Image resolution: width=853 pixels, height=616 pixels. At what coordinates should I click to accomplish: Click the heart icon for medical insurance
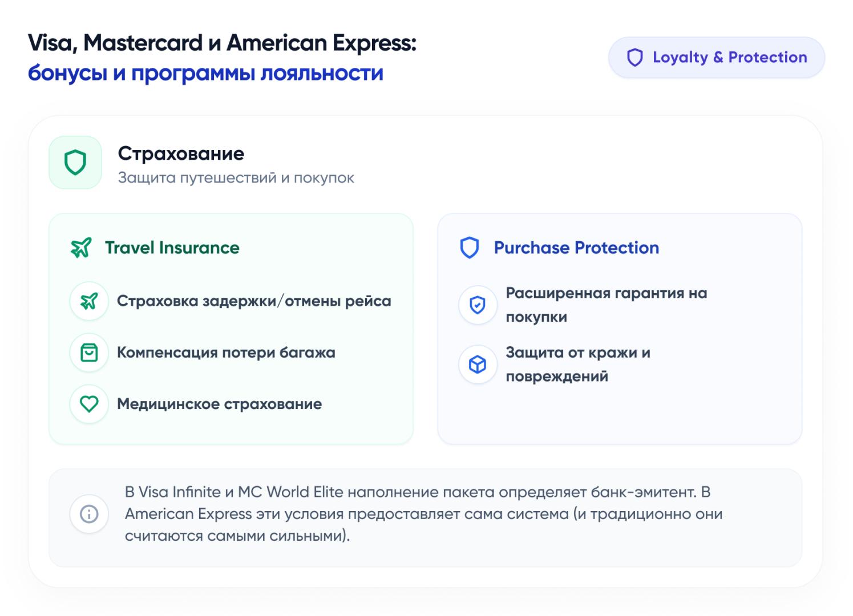[x=89, y=404]
